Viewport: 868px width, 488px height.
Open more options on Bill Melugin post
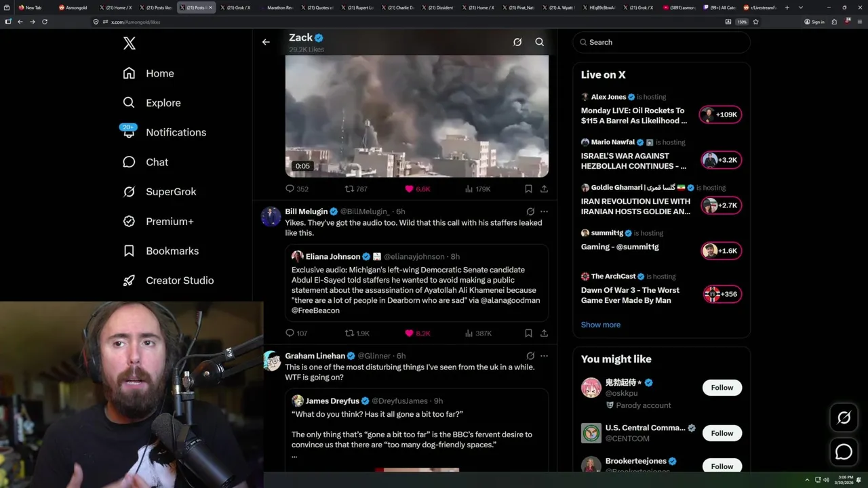tap(544, 211)
